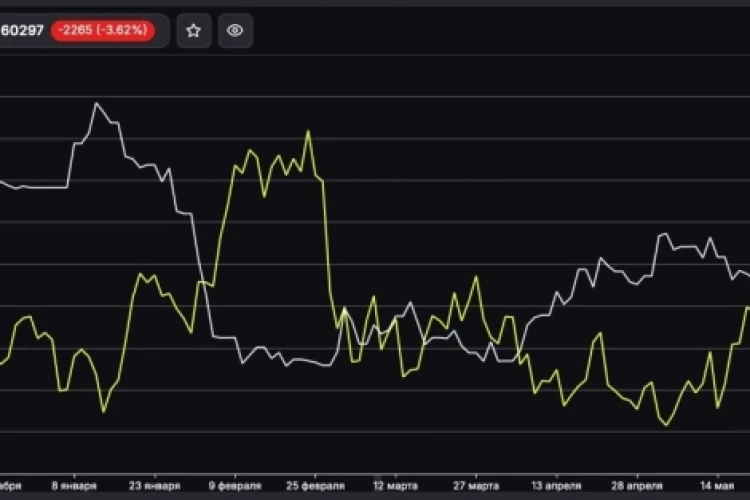
Task: Click the red -2265 (-3.62%) change badge
Action: point(103,31)
